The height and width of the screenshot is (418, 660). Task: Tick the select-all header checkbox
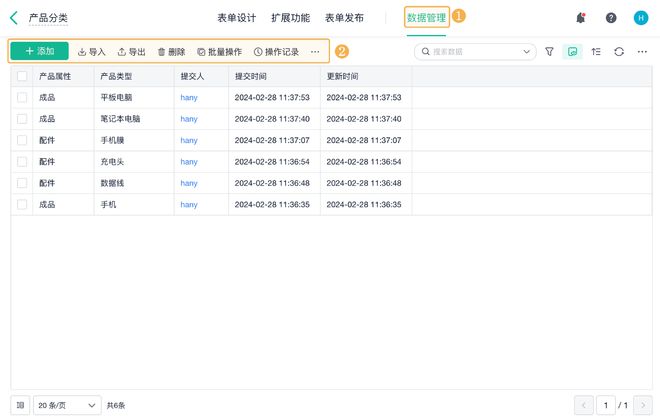pyautogui.click(x=22, y=76)
